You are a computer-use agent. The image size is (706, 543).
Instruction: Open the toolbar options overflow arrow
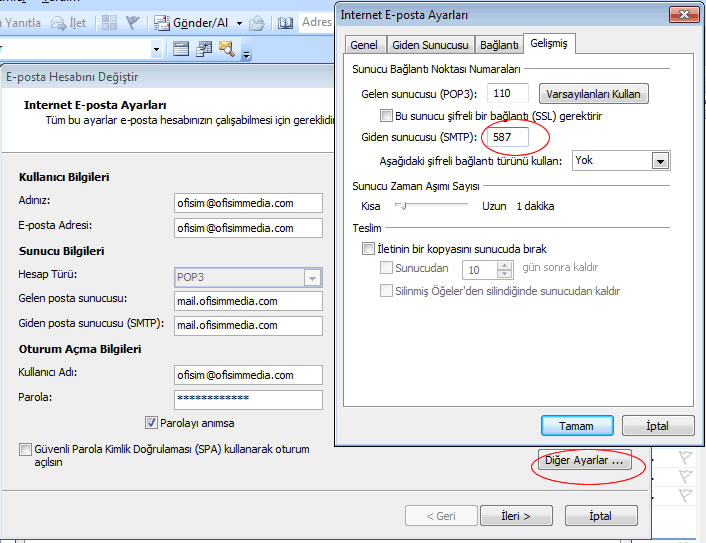[246, 54]
